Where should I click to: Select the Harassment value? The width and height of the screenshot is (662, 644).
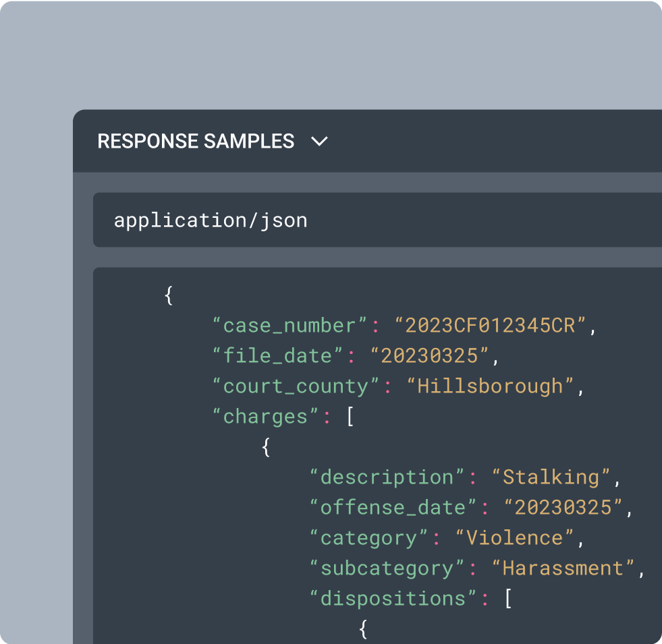pos(563,568)
